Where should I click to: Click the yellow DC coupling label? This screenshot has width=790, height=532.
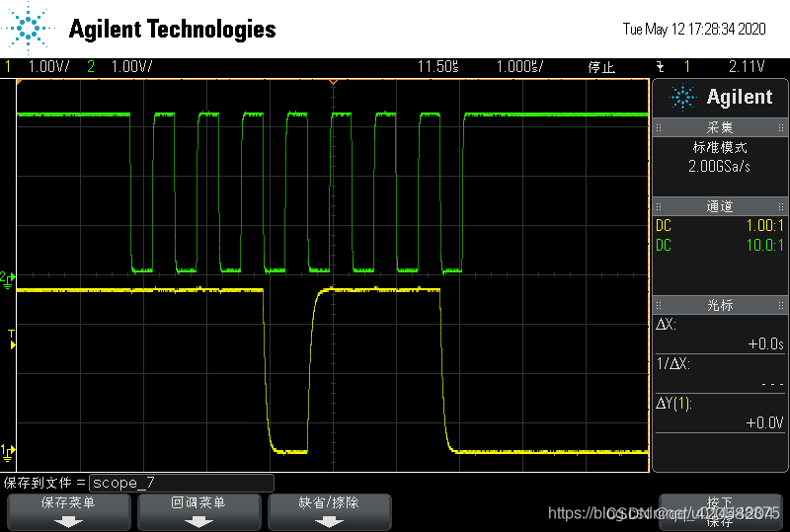[x=664, y=225]
